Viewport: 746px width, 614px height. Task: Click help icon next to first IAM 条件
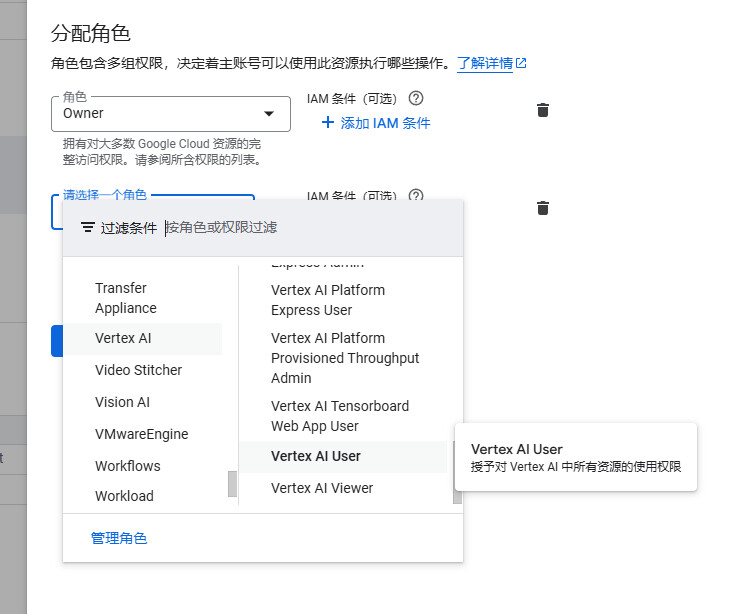point(416,98)
